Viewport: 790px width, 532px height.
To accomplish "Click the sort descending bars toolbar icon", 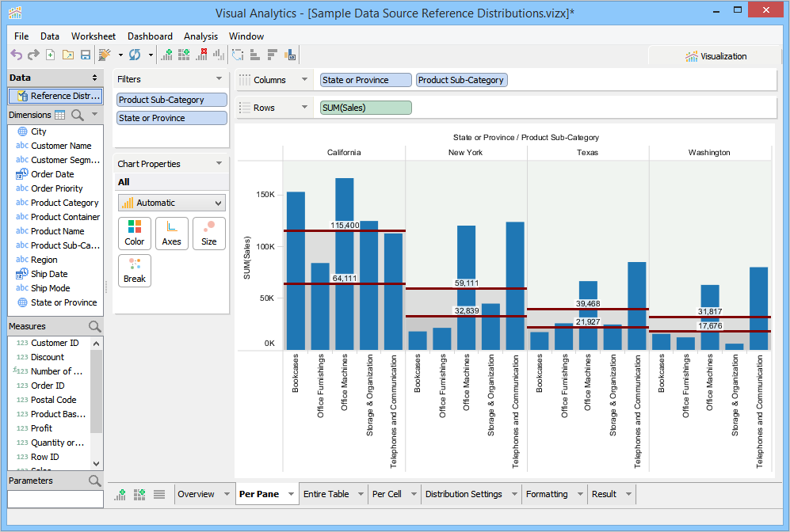I will click(x=273, y=55).
